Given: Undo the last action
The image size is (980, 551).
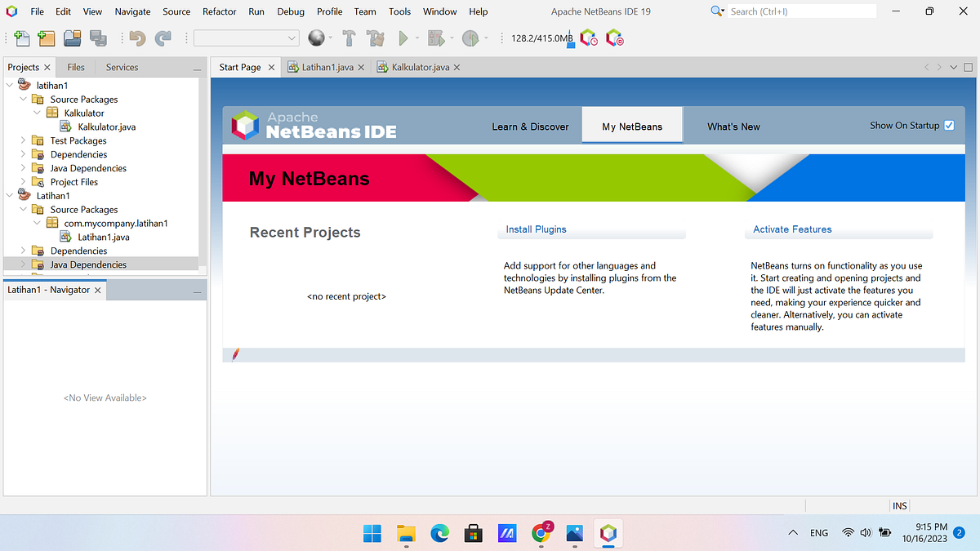Looking at the screenshot, I should (136, 38).
